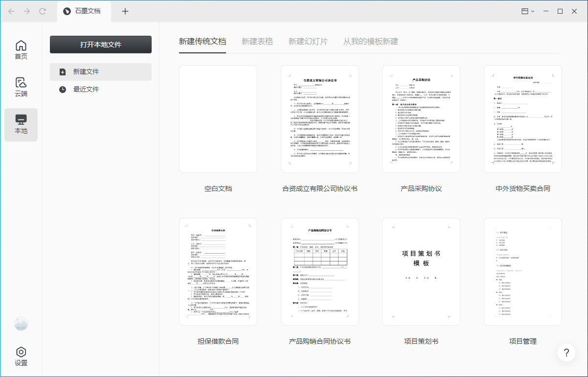Open the 产品采购协议 template thumbnail
The width and height of the screenshot is (588, 377).
pos(421,119)
